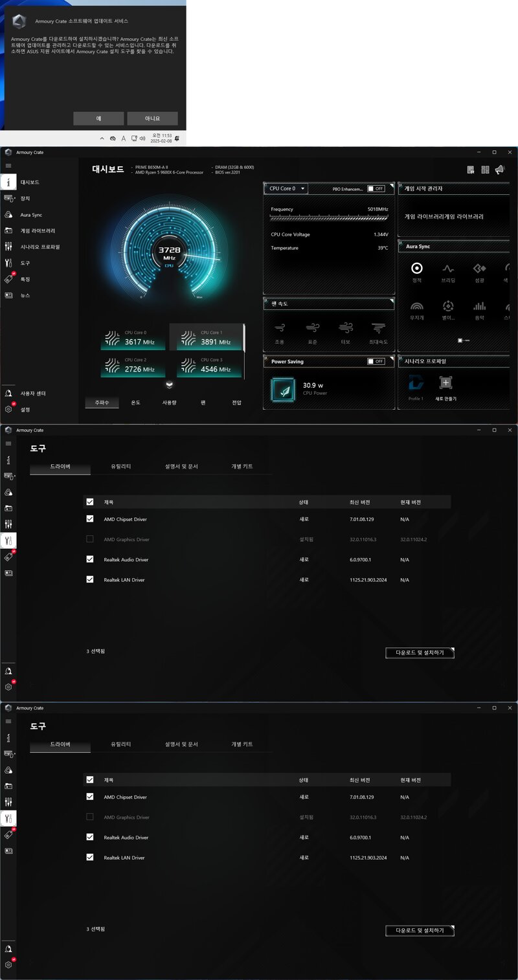Screen dimensions: 518x980
Task: Click the Aura Sync effects page indicator
Action: click(464, 340)
